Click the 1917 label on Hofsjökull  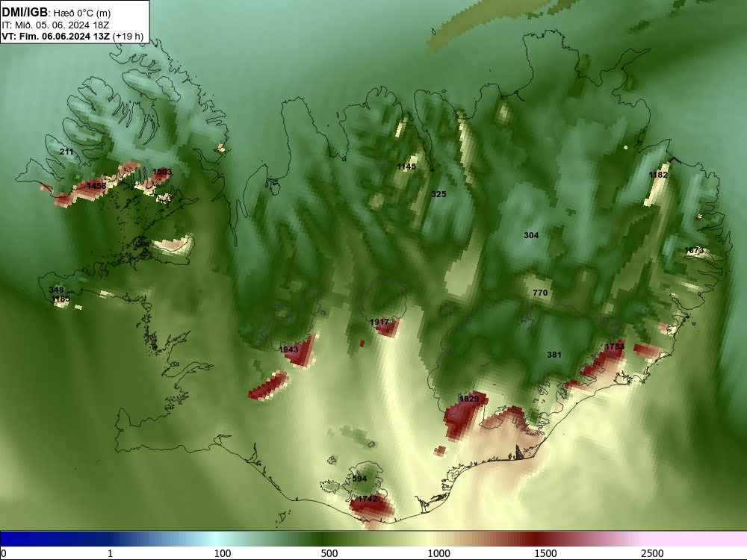point(379,322)
